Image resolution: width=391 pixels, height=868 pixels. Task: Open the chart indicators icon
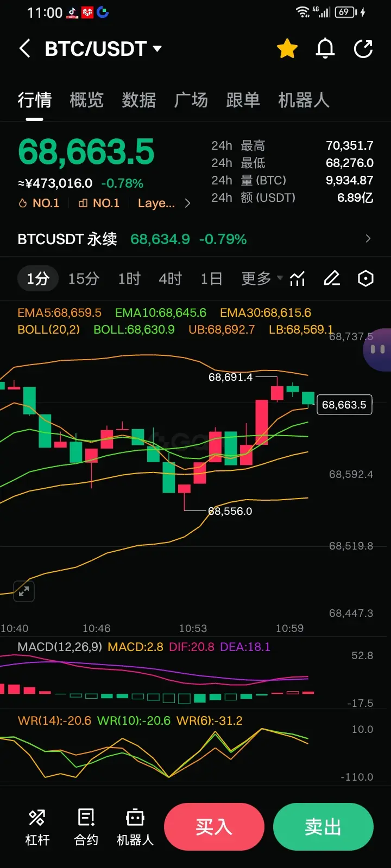(297, 278)
